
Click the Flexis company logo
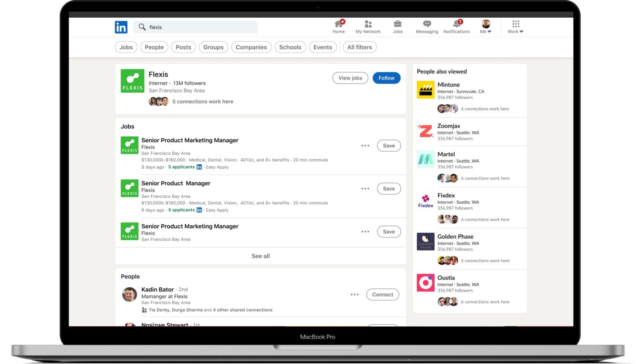pos(132,81)
